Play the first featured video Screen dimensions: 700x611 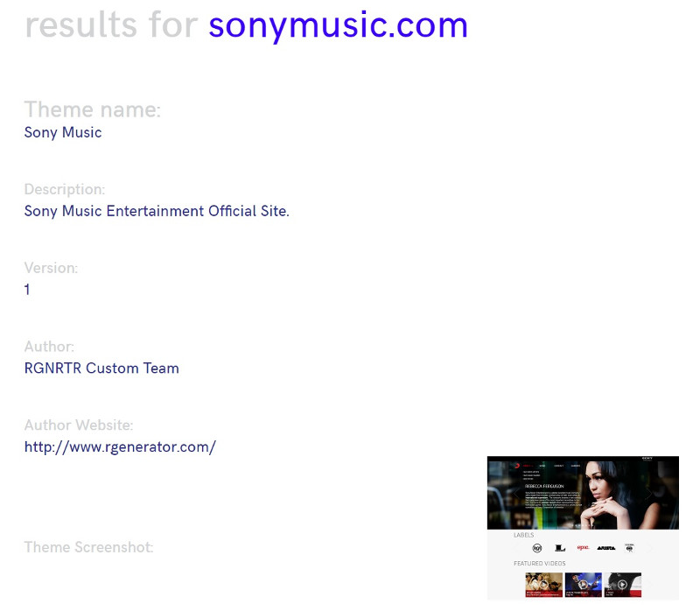pyautogui.click(x=543, y=583)
